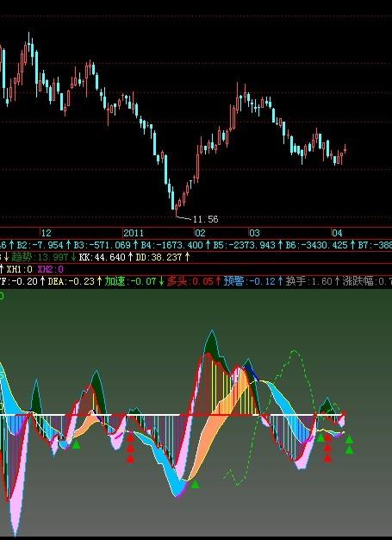Click the green buy triangle below 02 trough

195,484
